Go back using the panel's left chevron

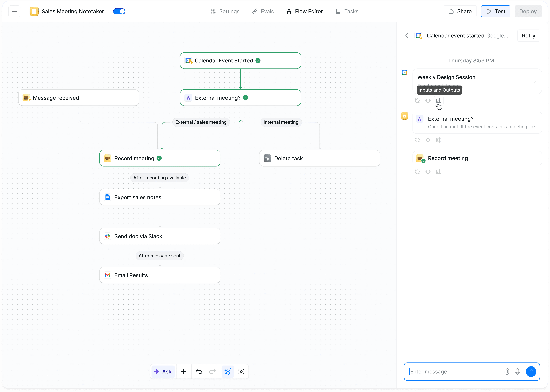pyautogui.click(x=407, y=36)
